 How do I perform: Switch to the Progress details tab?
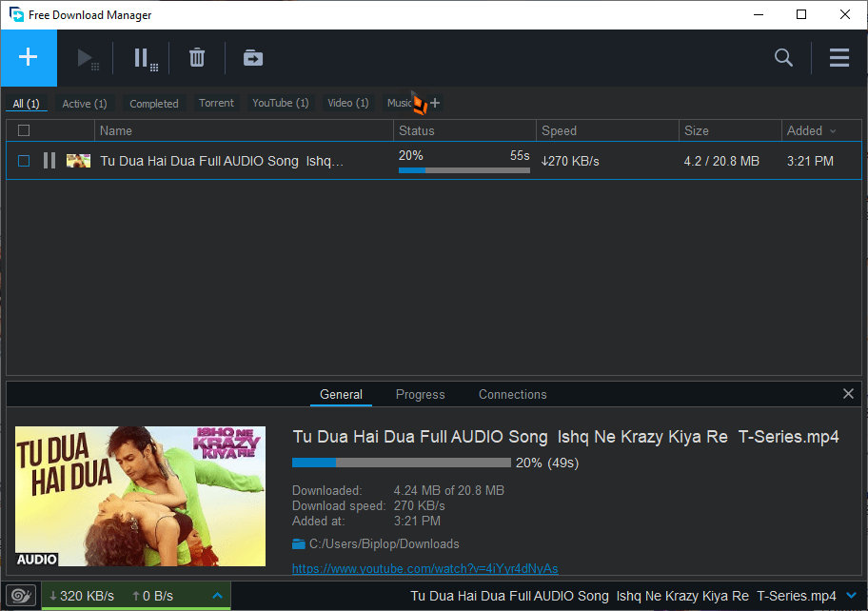coord(420,395)
